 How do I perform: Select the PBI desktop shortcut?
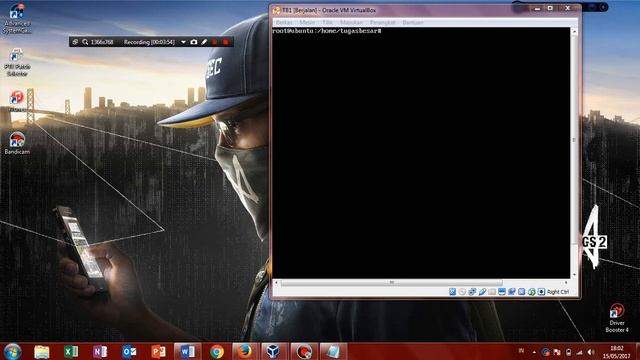17,62
